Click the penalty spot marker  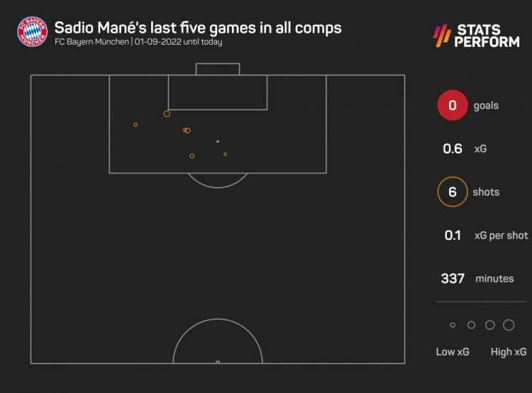tap(218, 141)
